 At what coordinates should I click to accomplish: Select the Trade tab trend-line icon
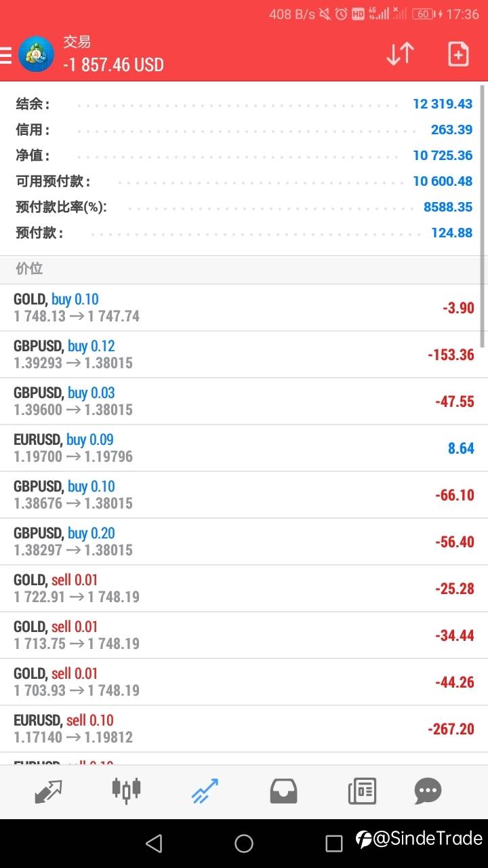[205, 791]
